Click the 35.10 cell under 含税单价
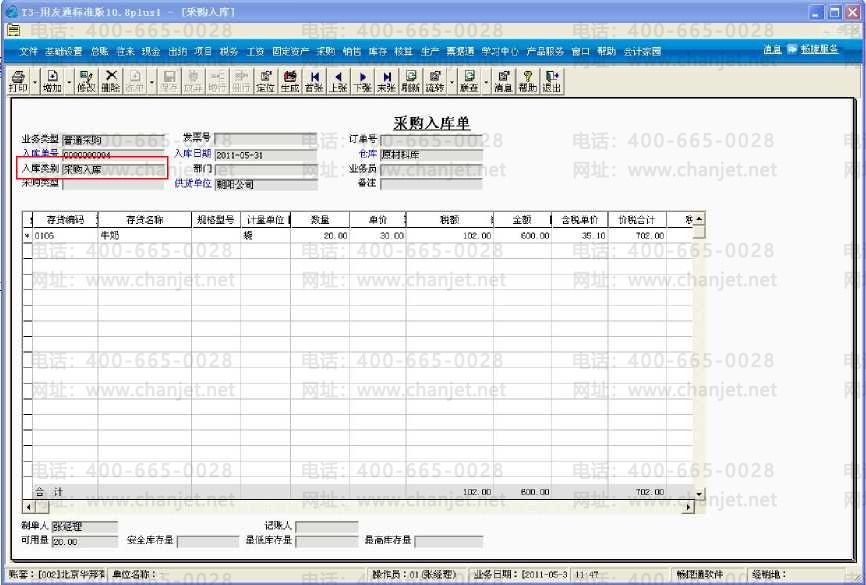This screenshot has height=585, width=866. tap(579, 235)
